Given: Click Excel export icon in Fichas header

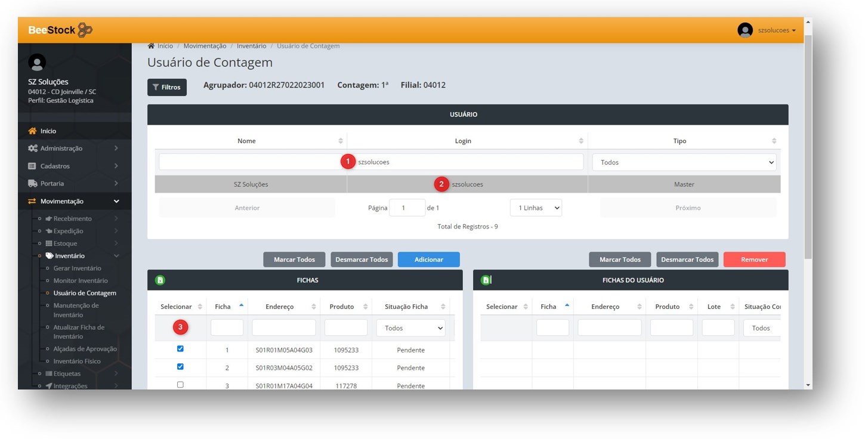Looking at the screenshot, I should (x=160, y=280).
